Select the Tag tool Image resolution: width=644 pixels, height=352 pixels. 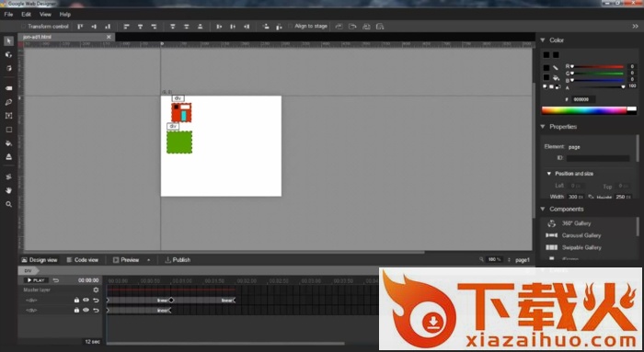click(x=8, y=88)
